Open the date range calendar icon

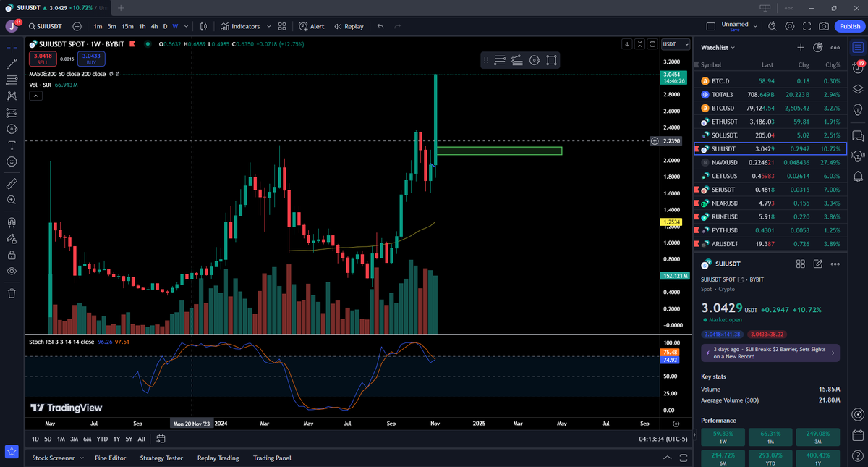[161, 439]
